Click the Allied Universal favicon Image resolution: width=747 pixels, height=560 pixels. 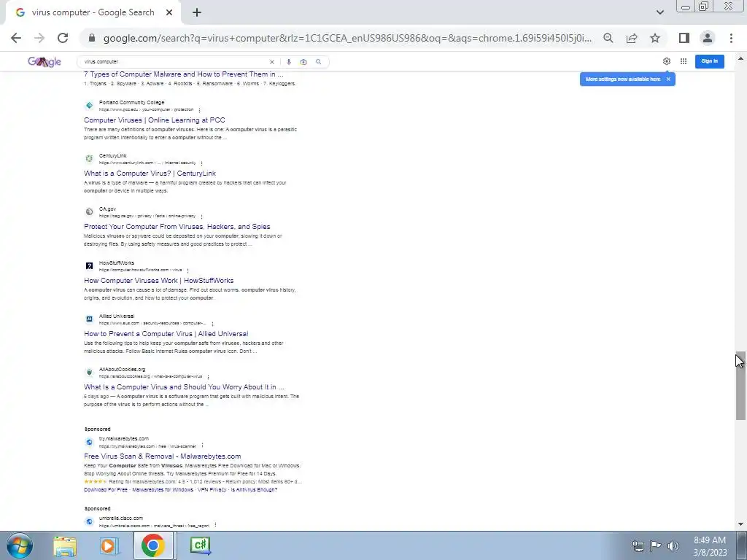(89, 319)
